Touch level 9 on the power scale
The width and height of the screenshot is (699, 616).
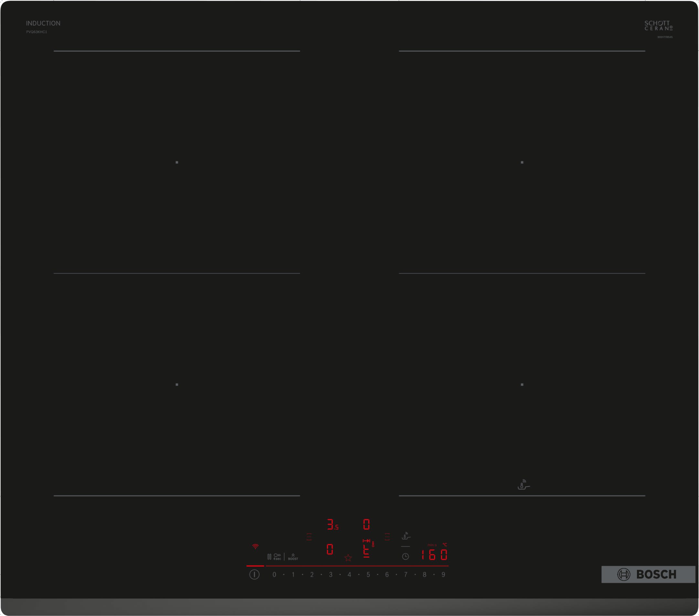443,575
